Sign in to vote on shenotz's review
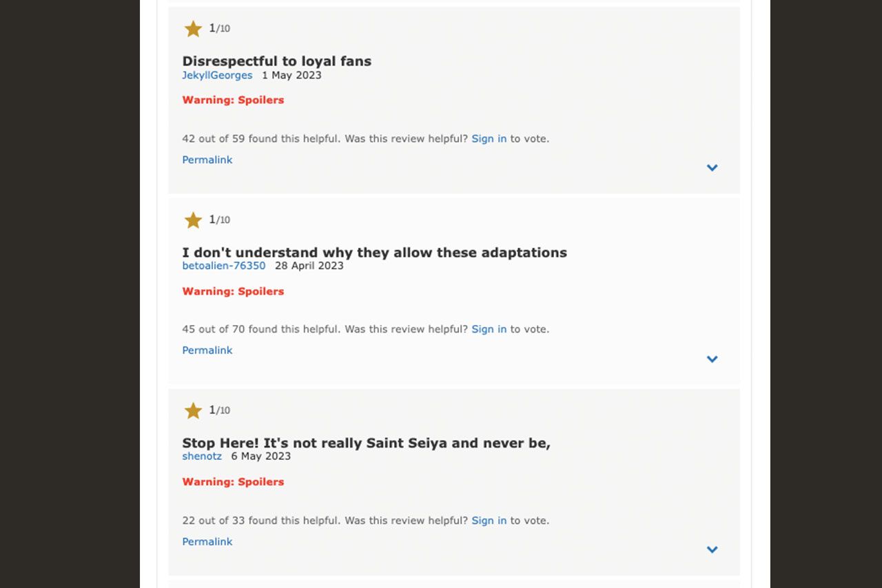Viewport: 882px width, 588px height. click(489, 521)
